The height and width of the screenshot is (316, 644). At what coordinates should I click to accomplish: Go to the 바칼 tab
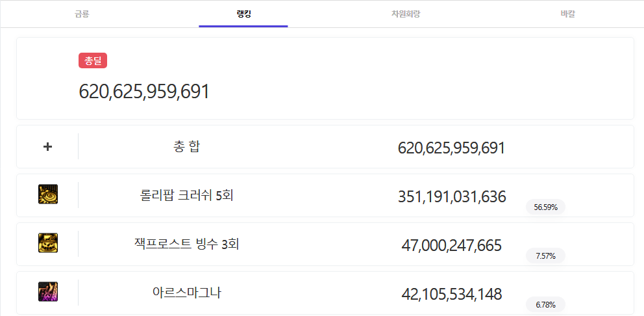tap(567, 14)
